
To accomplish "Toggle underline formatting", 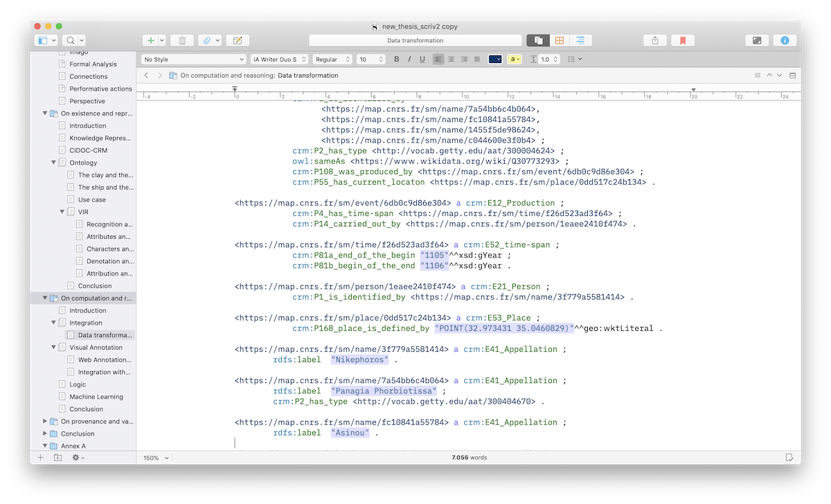I will (x=422, y=60).
